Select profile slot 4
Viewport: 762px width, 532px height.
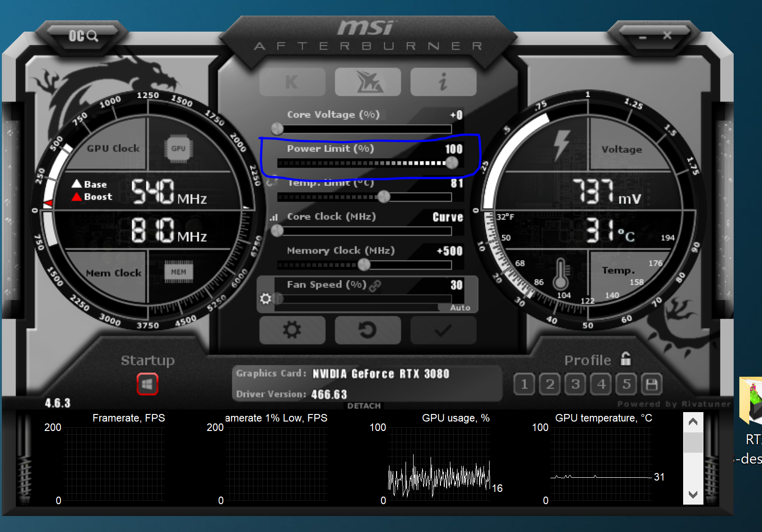(x=601, y=384)
